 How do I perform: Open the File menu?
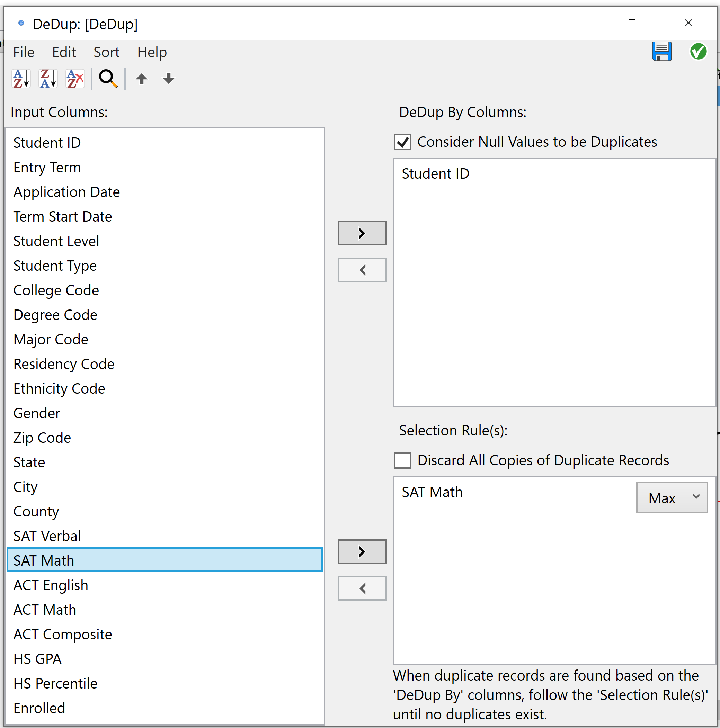[x=24, y=52]
